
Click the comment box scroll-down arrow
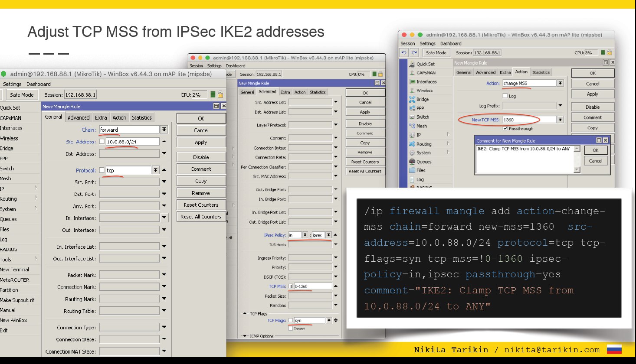point(577,169)
